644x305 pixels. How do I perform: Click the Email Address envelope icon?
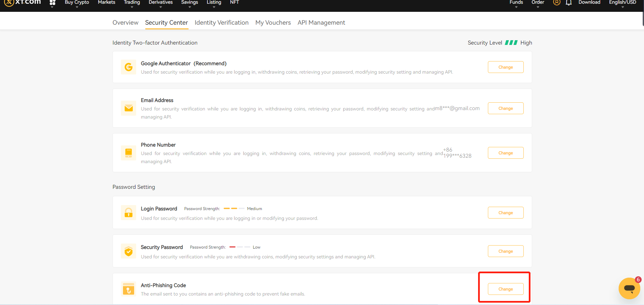click(128, 108)
